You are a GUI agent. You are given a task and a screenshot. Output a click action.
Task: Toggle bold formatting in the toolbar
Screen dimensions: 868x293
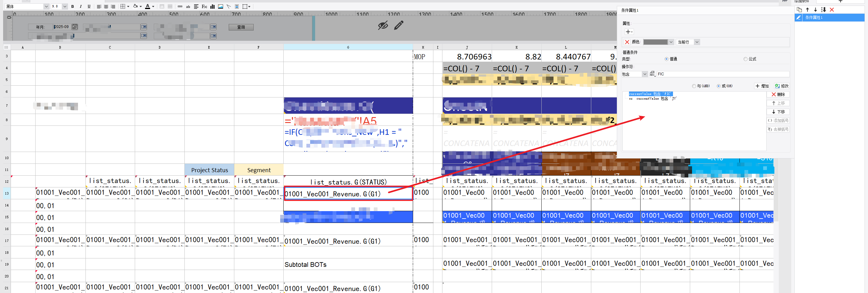[x=72, y=7]
